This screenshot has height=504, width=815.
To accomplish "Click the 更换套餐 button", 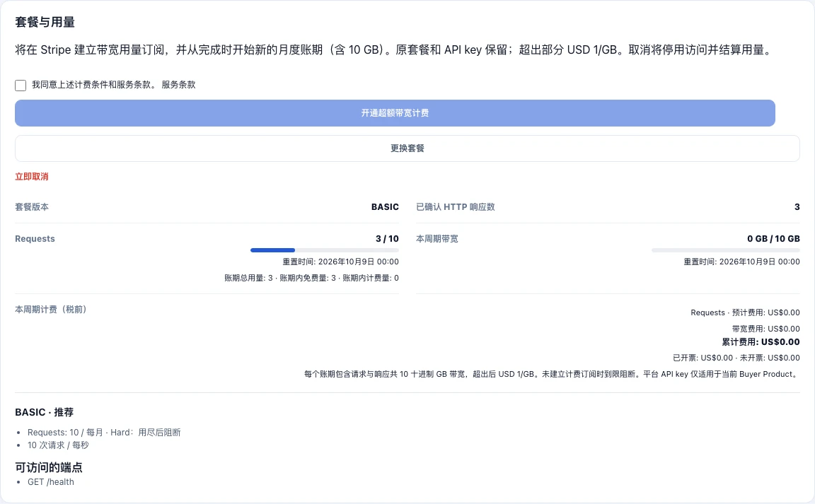I will tap(407, 148).
